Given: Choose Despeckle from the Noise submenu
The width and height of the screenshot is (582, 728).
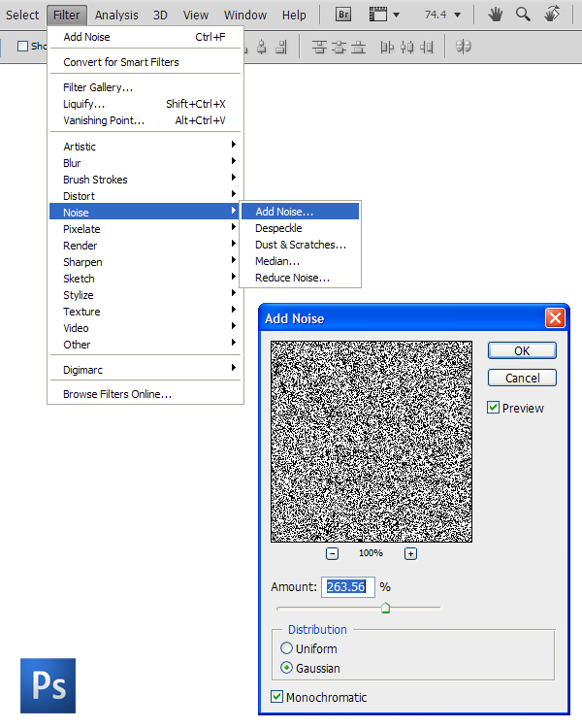Looking at the screenshot, I should click(300, 228).
